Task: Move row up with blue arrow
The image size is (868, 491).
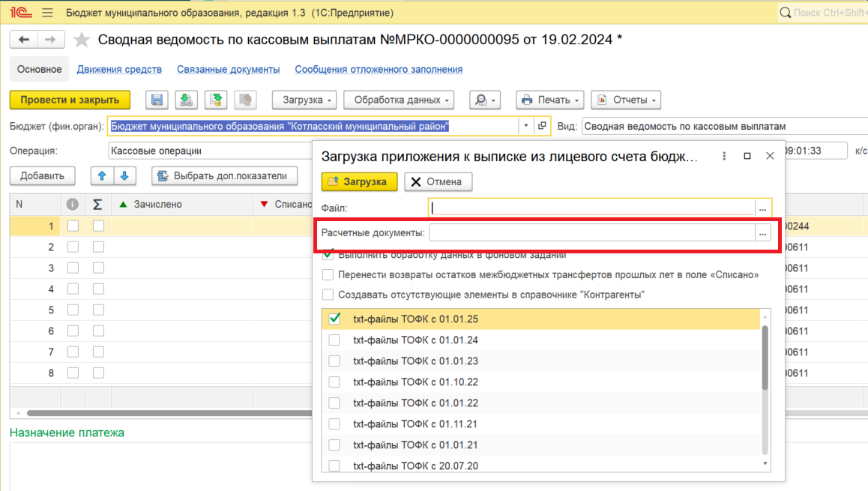Action: tap(102, 175)
